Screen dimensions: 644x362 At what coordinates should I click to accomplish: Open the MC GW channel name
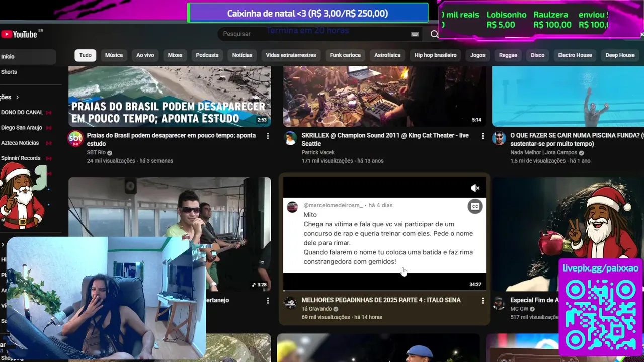[519, 309]
